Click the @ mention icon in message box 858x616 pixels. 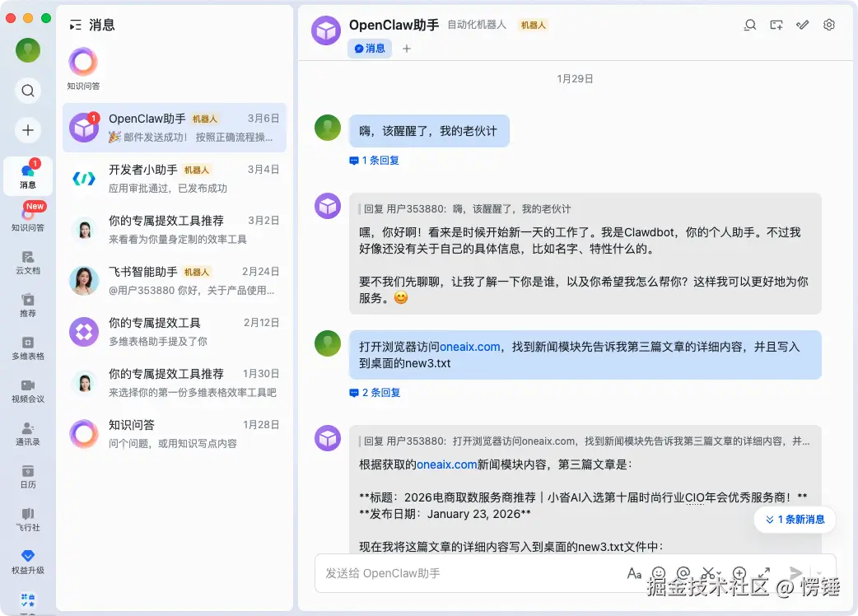pyautogui.click(x=684, y=573)
